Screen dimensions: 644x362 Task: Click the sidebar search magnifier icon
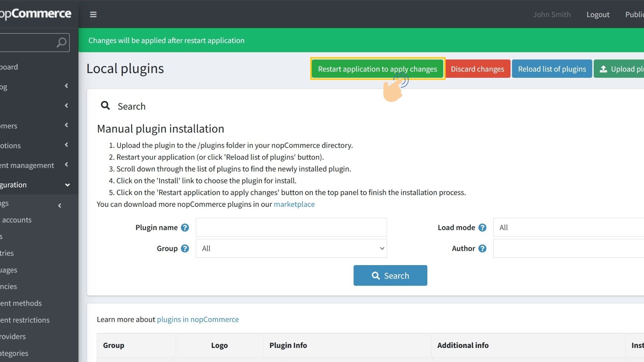(61, 43)
